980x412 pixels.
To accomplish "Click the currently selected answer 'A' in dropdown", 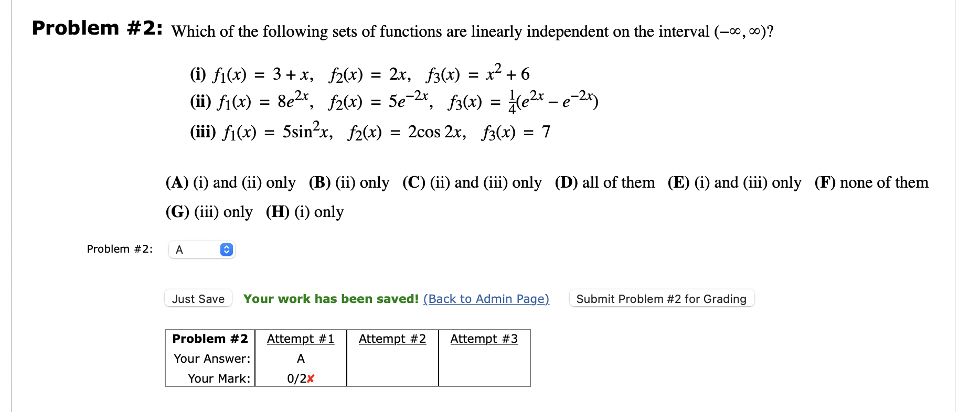I will (180, 250).
